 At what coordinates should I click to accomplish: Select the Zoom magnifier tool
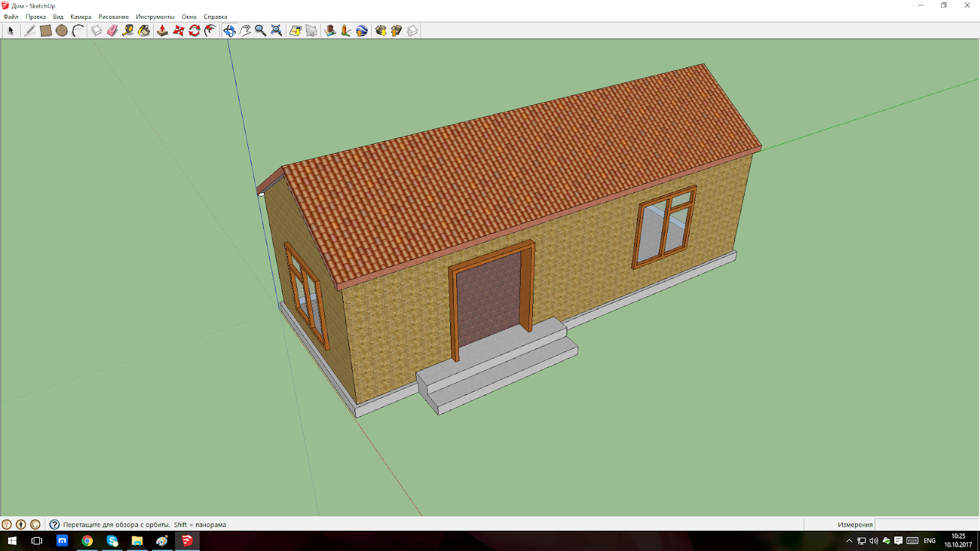coord(260,31)
